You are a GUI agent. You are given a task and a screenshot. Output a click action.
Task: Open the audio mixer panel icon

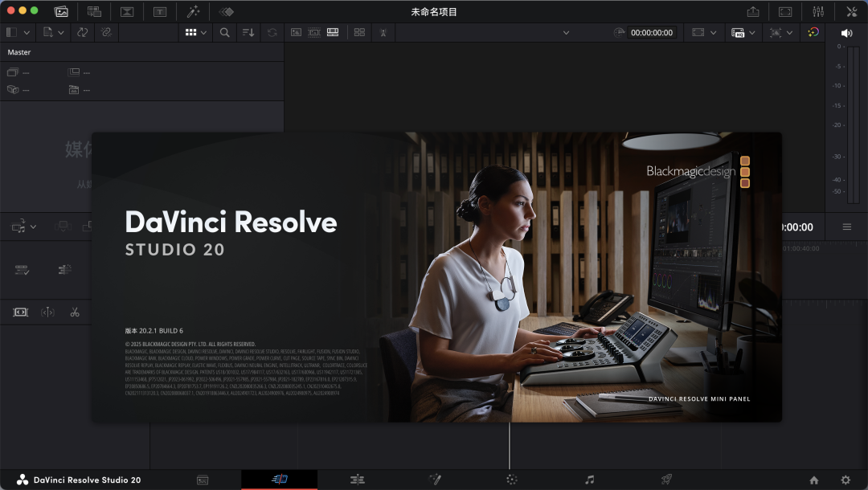[818, 11]
